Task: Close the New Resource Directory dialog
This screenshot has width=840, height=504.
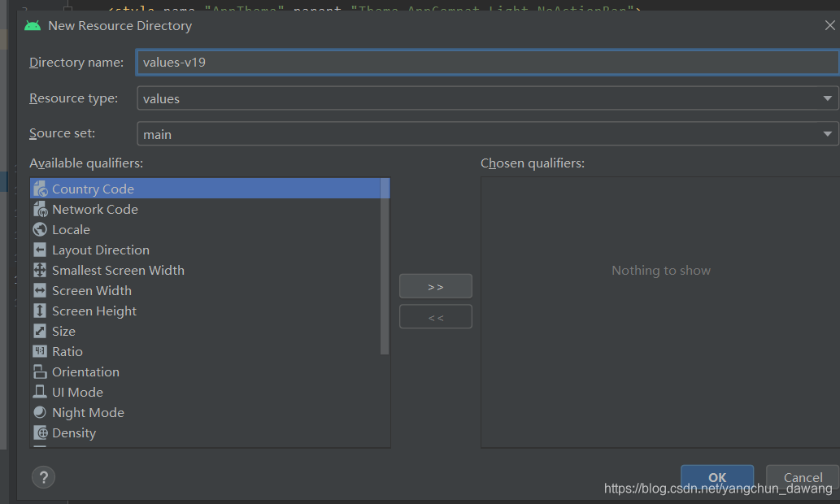Action: coord(829,25)
